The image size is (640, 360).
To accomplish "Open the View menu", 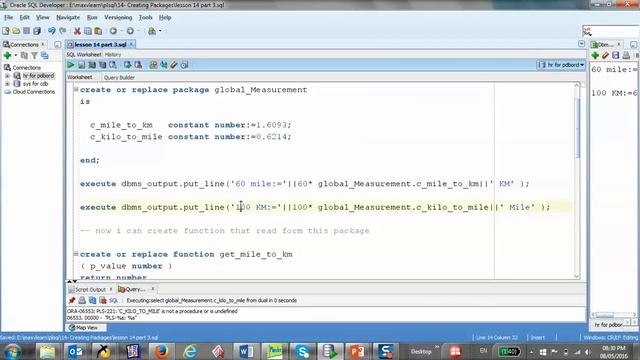I will (42, 18).
